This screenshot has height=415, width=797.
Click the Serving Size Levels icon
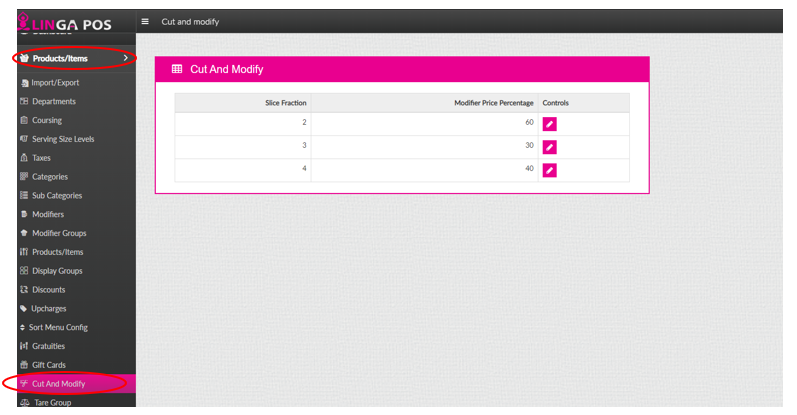(x=24, y=139)
